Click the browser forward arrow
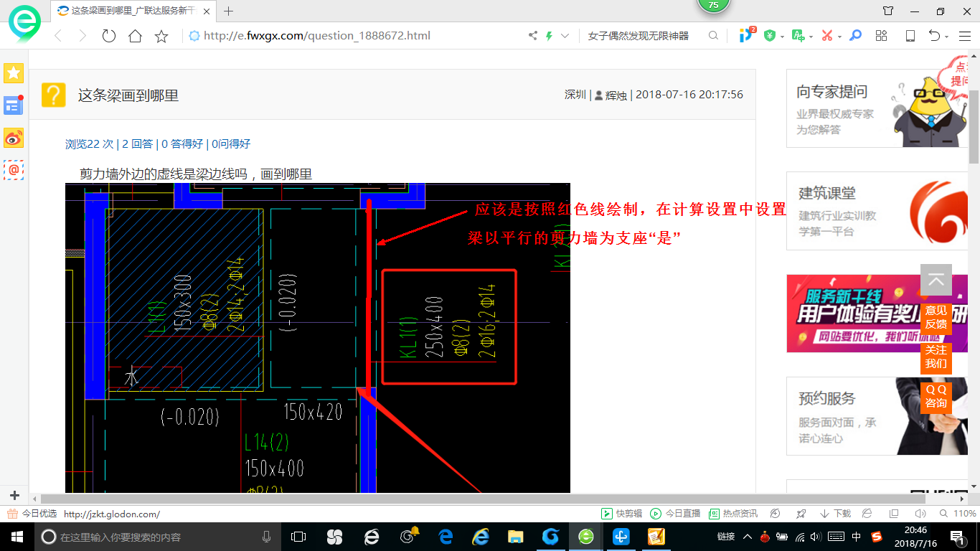Image resolution: width=980 pixels, height=551 pixels. click(82, 36)
